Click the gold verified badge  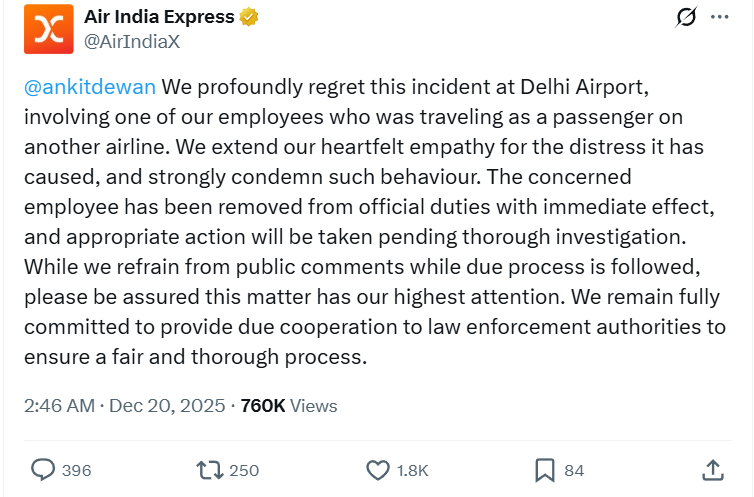click(251, 18)
